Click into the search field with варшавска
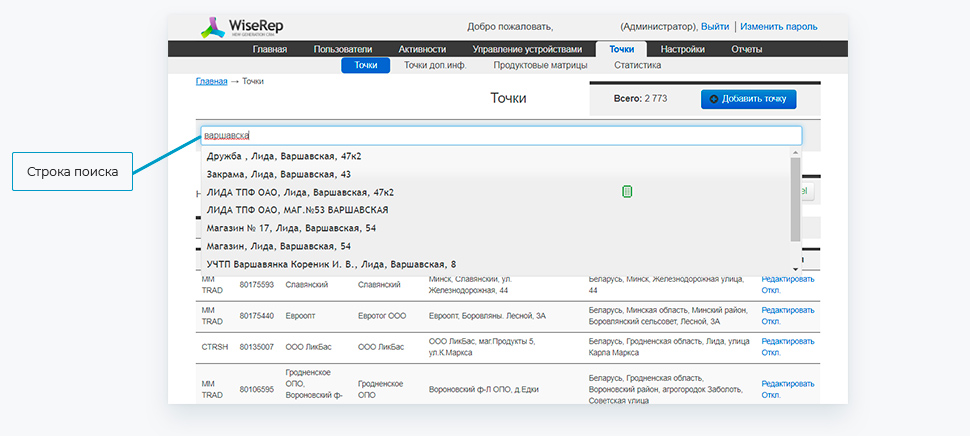970x436 pixels. [502, 135]
